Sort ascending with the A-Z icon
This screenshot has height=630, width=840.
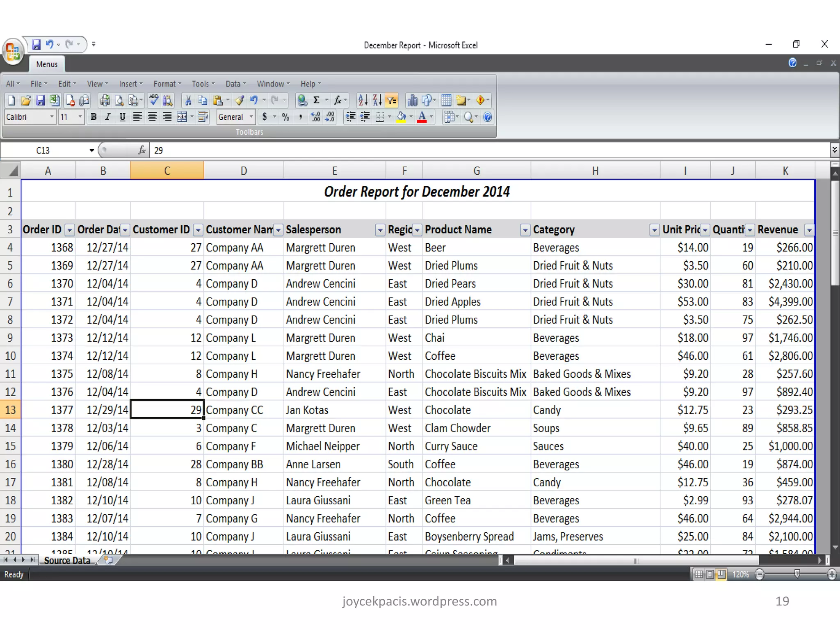(363, 100)
